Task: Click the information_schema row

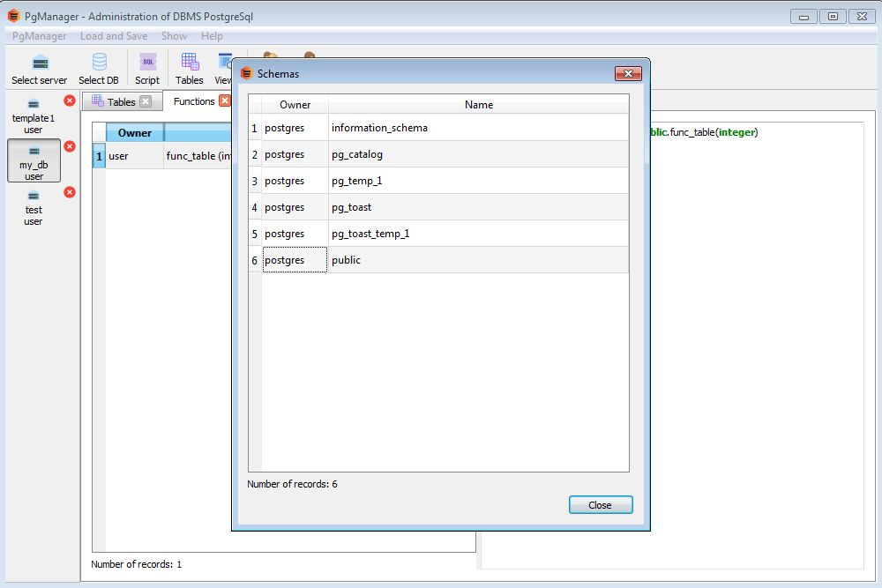Action: [x=478, y=128]
